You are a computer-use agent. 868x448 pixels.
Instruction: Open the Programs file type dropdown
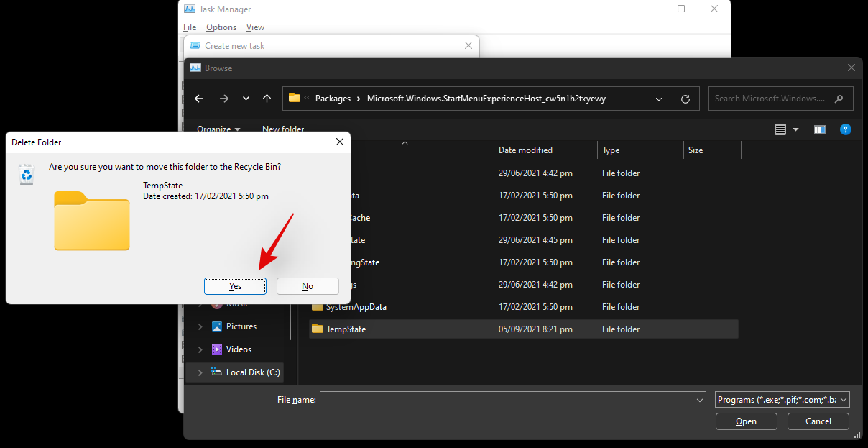[x=782, y=400]
